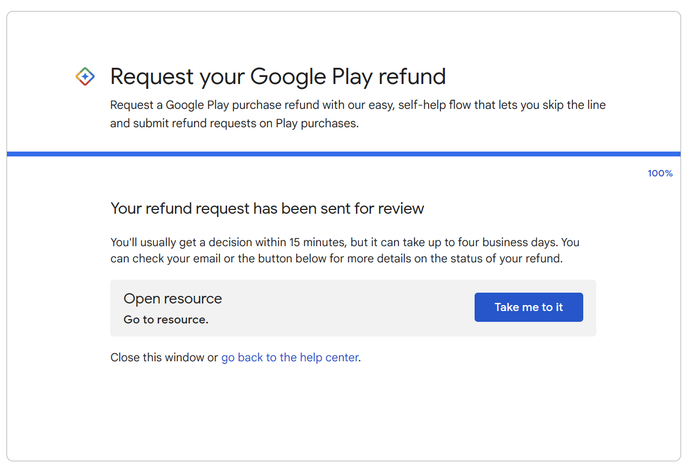Screen dimensions: 700x468
Task: Click the word "refund" in main title
Action: (412, 76)
